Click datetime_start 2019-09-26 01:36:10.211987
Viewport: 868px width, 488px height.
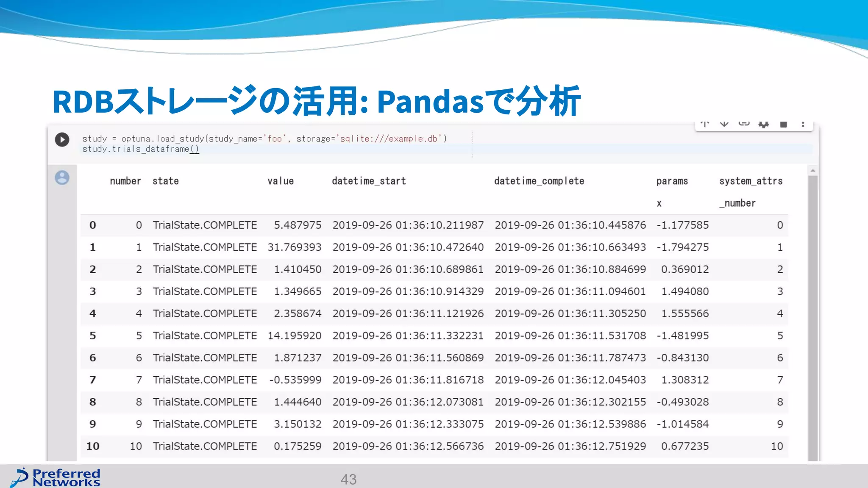click(408, 225)
